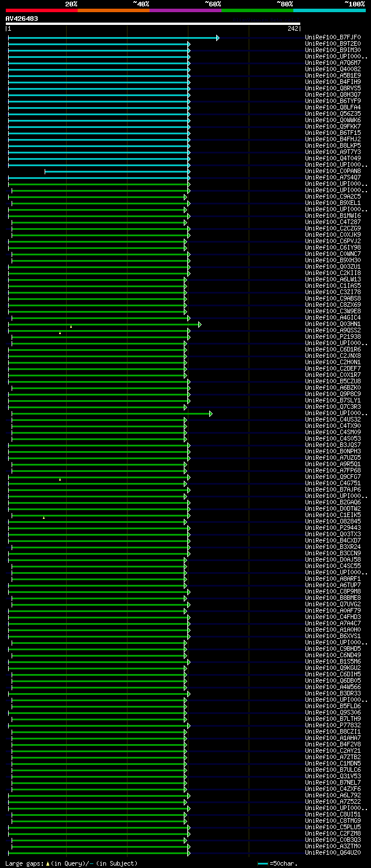Open the UniRef100_B9IM30 hit label

coord(333,50)
